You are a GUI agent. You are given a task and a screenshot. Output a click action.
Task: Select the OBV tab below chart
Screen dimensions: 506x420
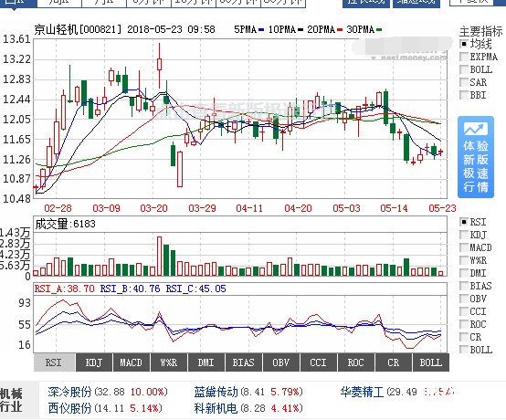pos(281,362)
